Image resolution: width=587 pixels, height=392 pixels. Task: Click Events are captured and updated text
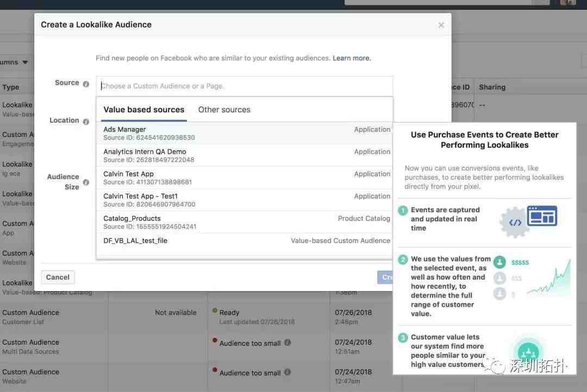[x=445, y=219]
